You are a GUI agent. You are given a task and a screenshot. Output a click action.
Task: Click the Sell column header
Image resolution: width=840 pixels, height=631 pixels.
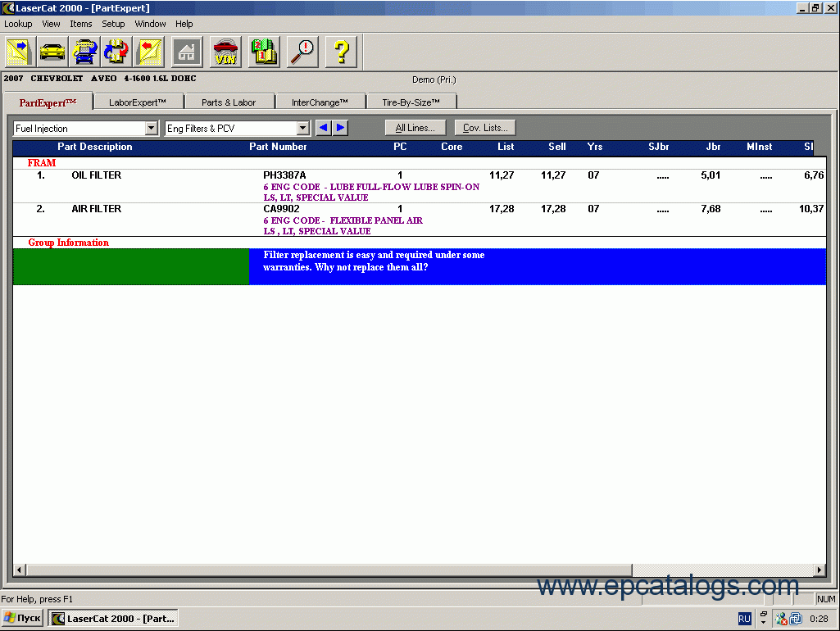pyautogui.click(x=557, y=147)
